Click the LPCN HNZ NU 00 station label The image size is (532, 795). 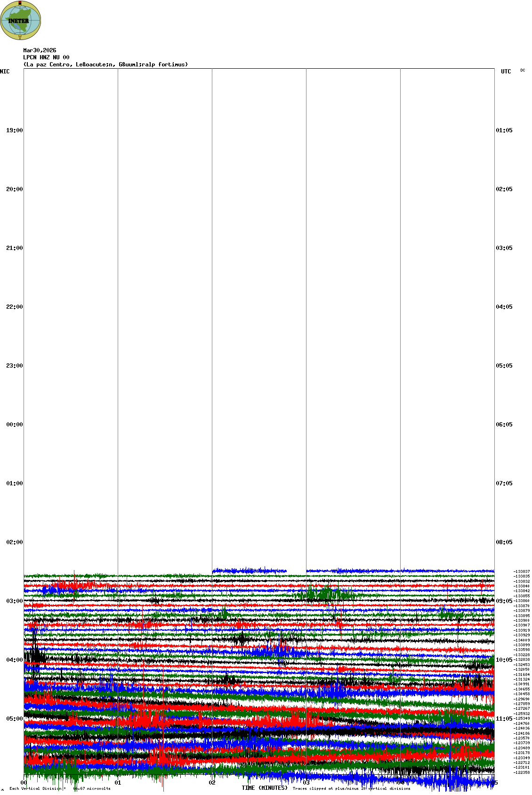(x=46, y=57)
